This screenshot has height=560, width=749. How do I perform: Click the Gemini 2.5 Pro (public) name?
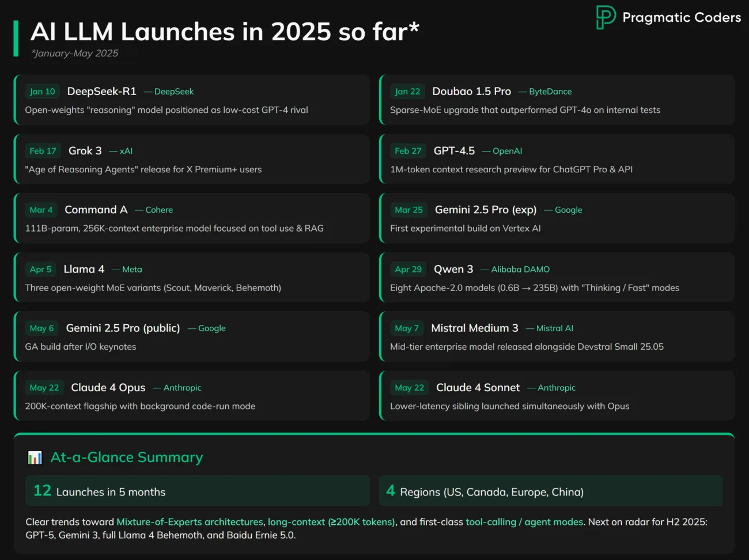click(x=123, y=328)
